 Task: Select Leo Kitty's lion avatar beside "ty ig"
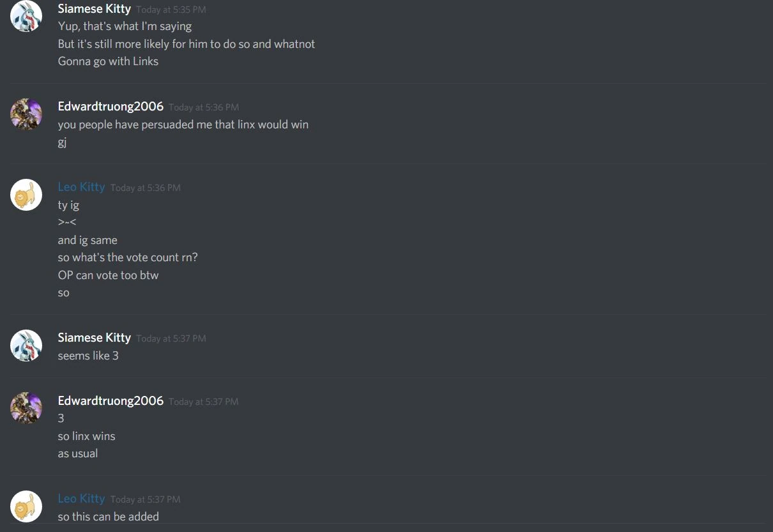point(26,195)
